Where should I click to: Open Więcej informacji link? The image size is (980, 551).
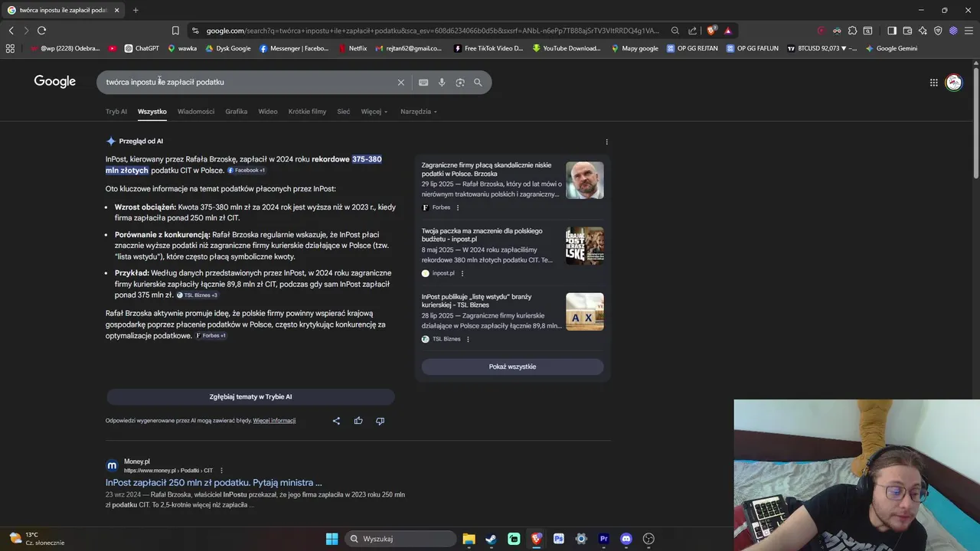(x=274, y=420)
